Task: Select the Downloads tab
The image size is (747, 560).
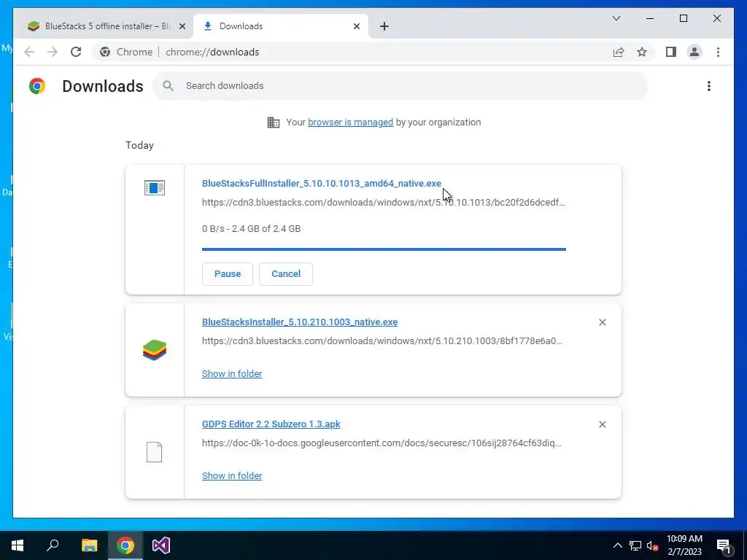Action: [x=281, y=26]
